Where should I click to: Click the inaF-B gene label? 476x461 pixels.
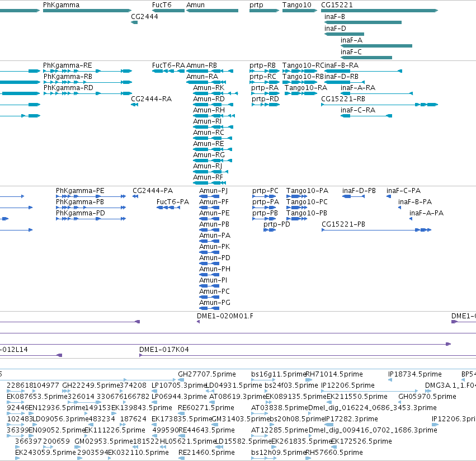tap(334, 17)
